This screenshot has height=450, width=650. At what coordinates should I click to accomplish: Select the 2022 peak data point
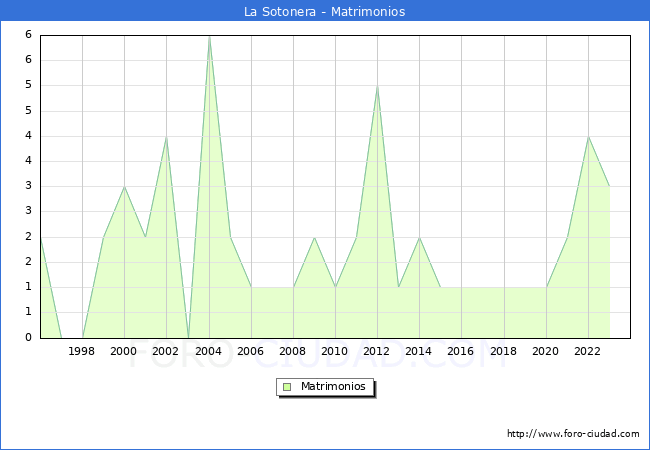click(x=588, y=137)
